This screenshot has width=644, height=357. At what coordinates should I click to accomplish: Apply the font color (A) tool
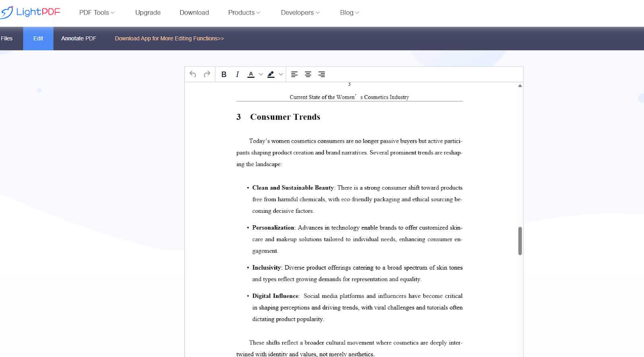click(x=251, y=74)
